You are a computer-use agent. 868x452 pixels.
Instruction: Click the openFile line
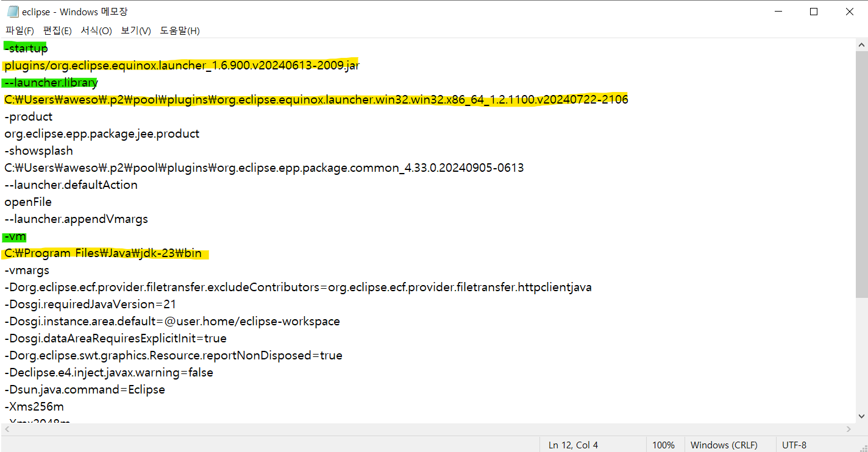[x=28, y=202]
